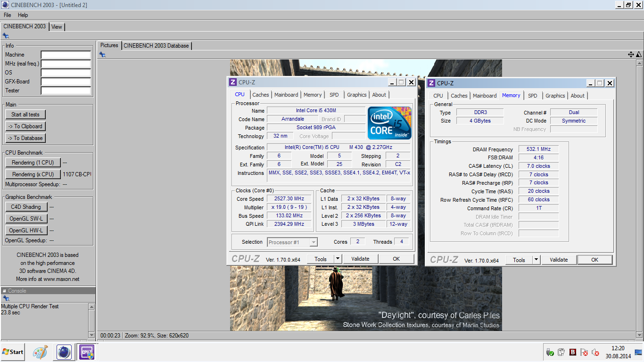644x362 pixels.
Task: Click Validate in CPU window
Action: click(360, 259)
